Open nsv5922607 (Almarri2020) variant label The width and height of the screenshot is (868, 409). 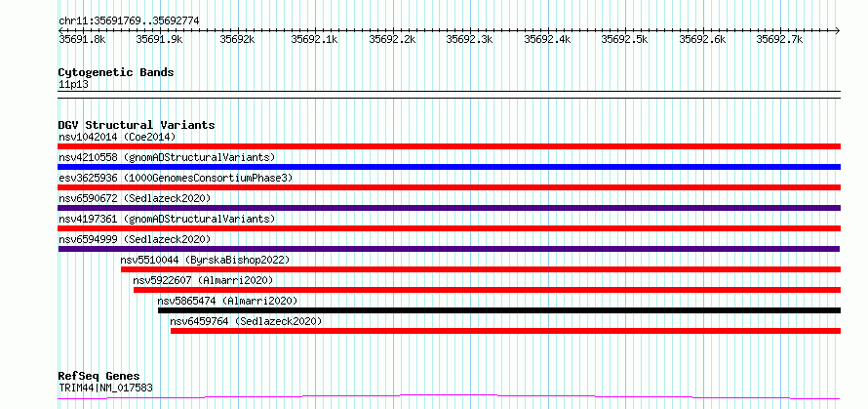203,280
